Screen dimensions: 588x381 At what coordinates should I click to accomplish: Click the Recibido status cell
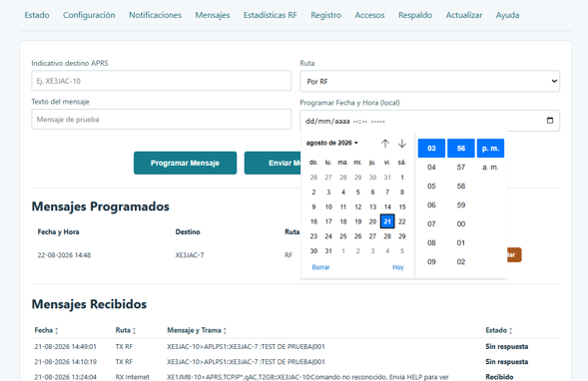pos(499,377)
